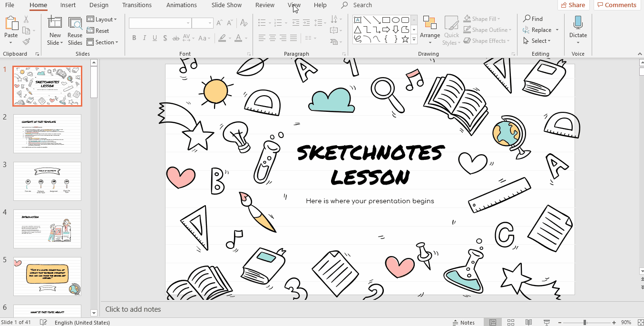The height and width of the screenshot is (326, 644).
Task: Open the Design ribbon tab
Action: coord(98,5)
